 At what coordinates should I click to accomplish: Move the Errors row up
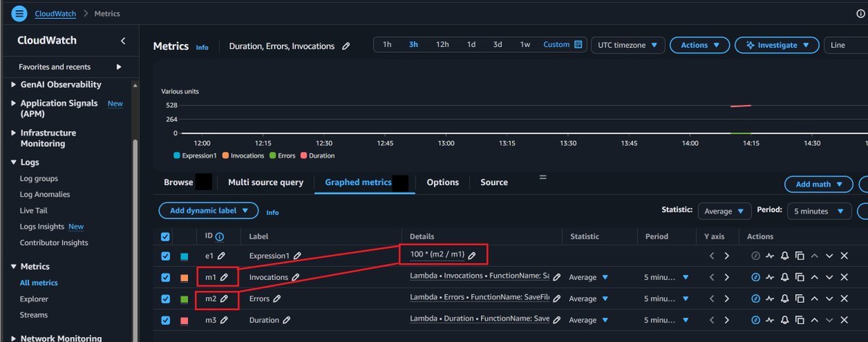tap(814, 299)
